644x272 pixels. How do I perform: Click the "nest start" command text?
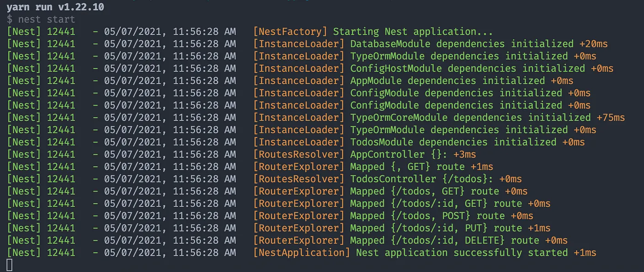point(46,20)
